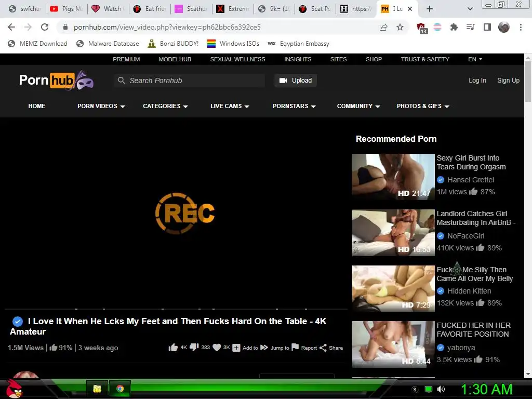The width and height of the screenshot is (532, 399).
Task: Click the browser address bar URL
Action: (167, 27)
